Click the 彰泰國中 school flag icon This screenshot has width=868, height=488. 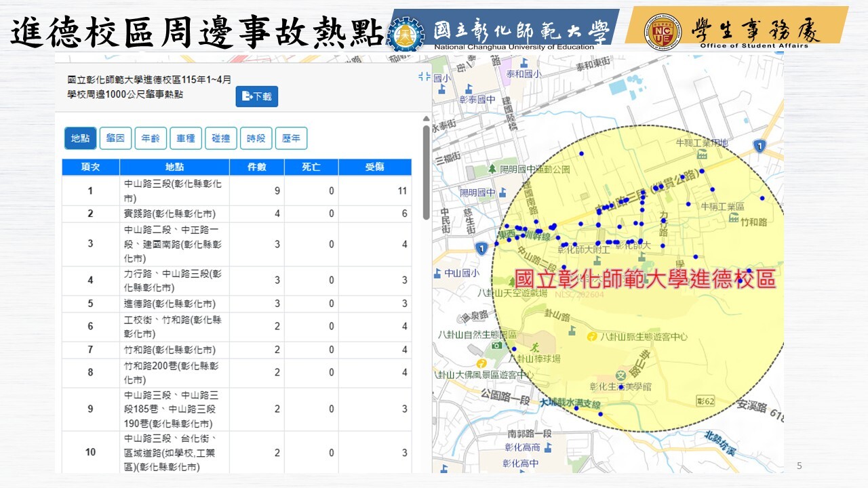(x=469, y=87)
